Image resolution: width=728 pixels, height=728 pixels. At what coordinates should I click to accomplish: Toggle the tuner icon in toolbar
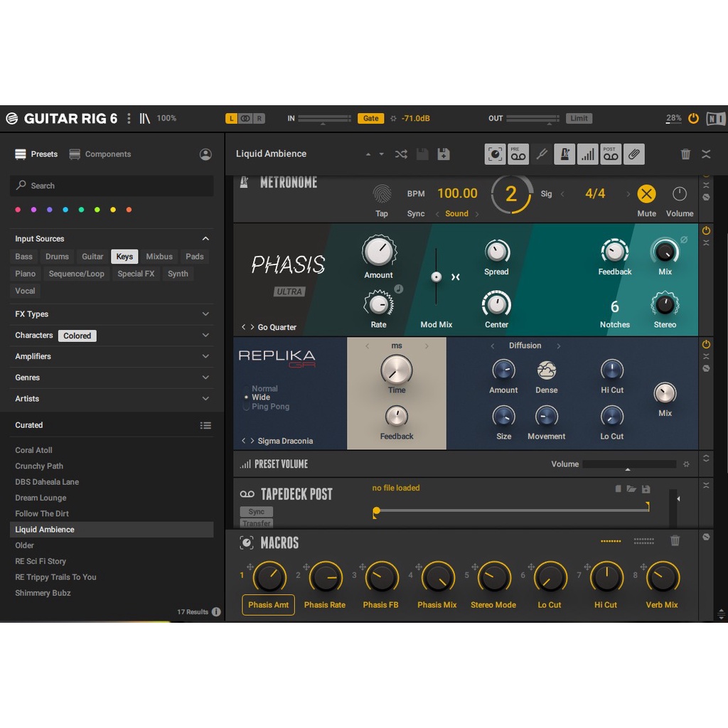point(541,154)
